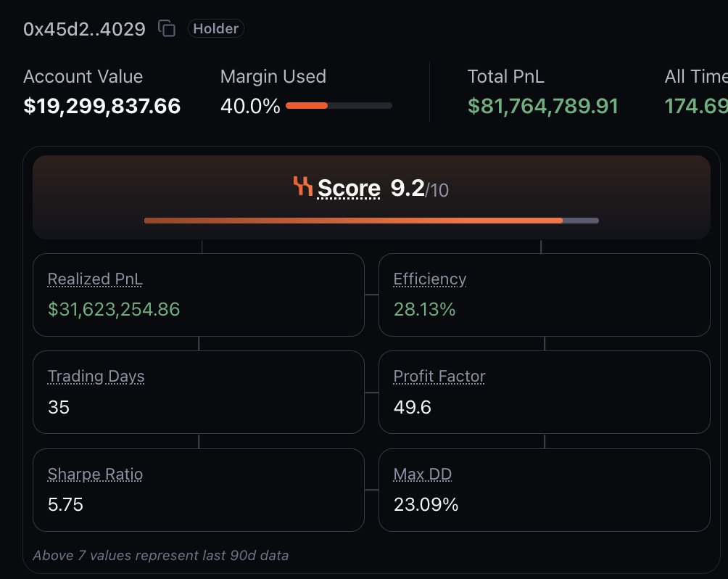Click the underlined Score label
728x579 pixels.
(349, 188)
